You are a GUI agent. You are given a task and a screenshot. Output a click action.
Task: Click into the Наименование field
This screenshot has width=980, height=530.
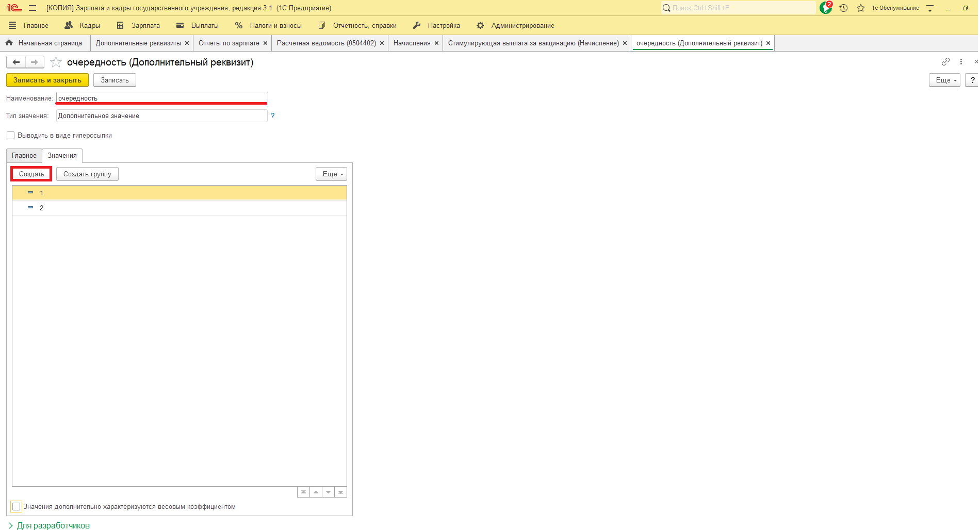162,98
